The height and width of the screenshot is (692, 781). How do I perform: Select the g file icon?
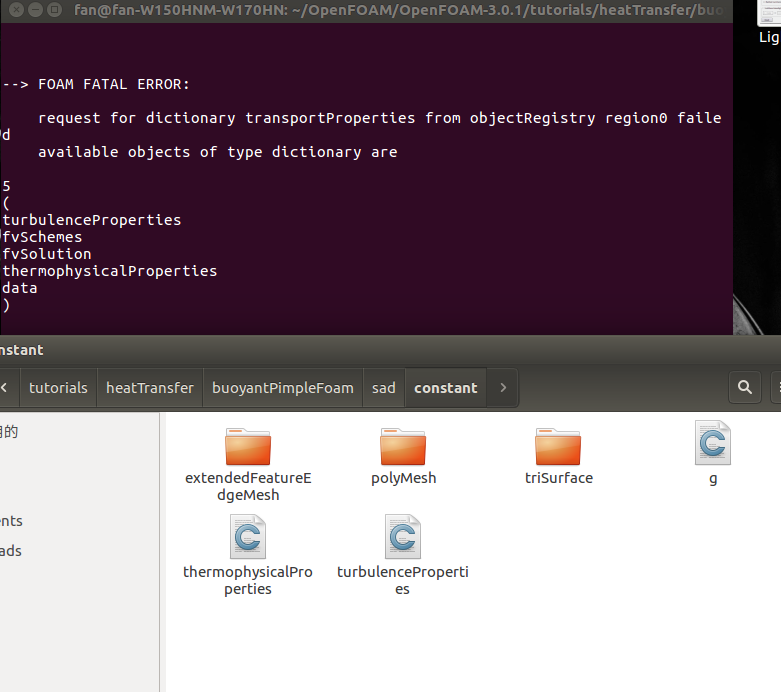coord(713,443)
